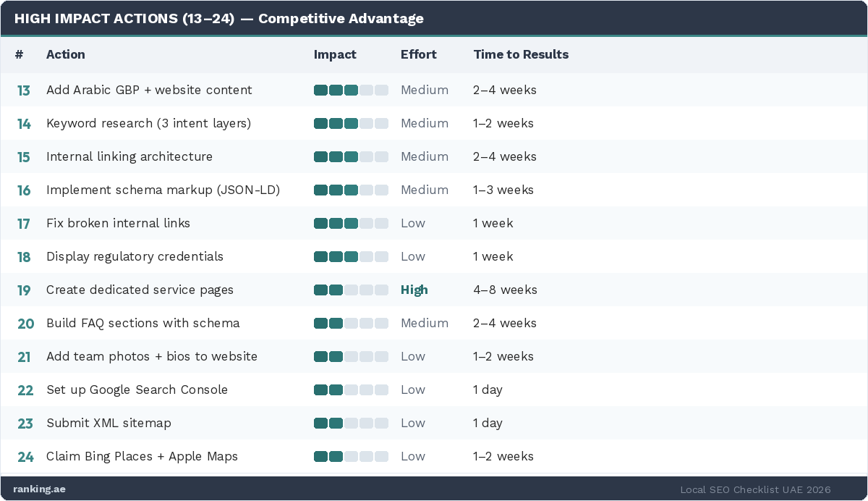Click the High effort label in row 19
The height and width of the screenshot is (501, 868).
tap(414, 290)
